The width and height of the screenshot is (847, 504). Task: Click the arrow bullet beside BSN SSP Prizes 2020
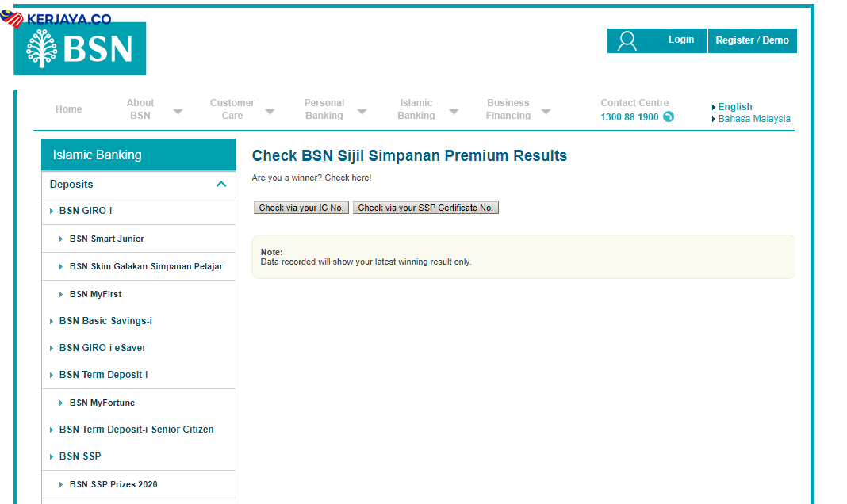point(61,484)
